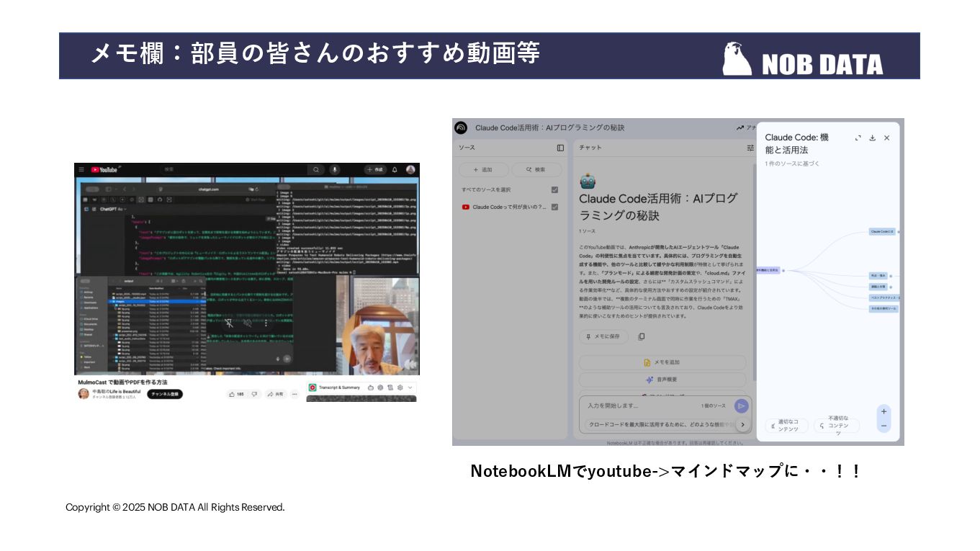Expand the mind map to fullscreen
The height and width of the screenshot is (551, 980).
tap(858, 138)
